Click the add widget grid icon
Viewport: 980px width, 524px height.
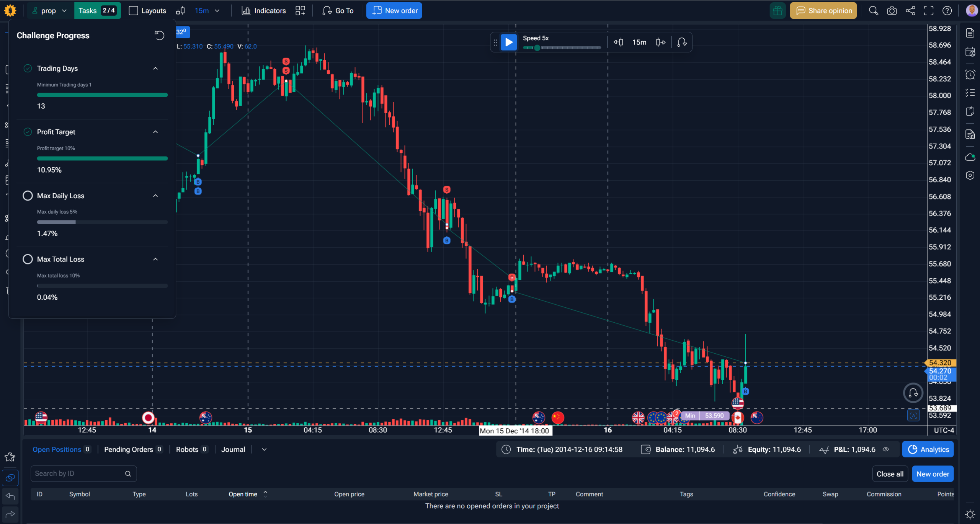(301, 11)
